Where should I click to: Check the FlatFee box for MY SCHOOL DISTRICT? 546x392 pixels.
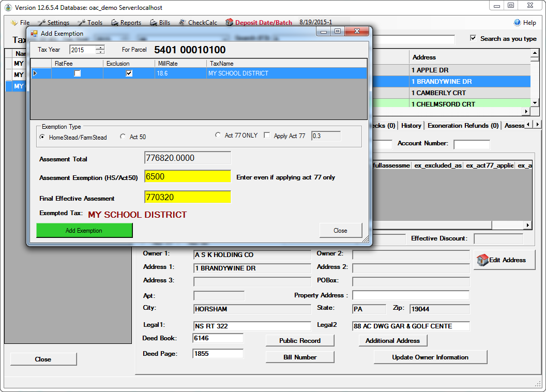(78, 73)
